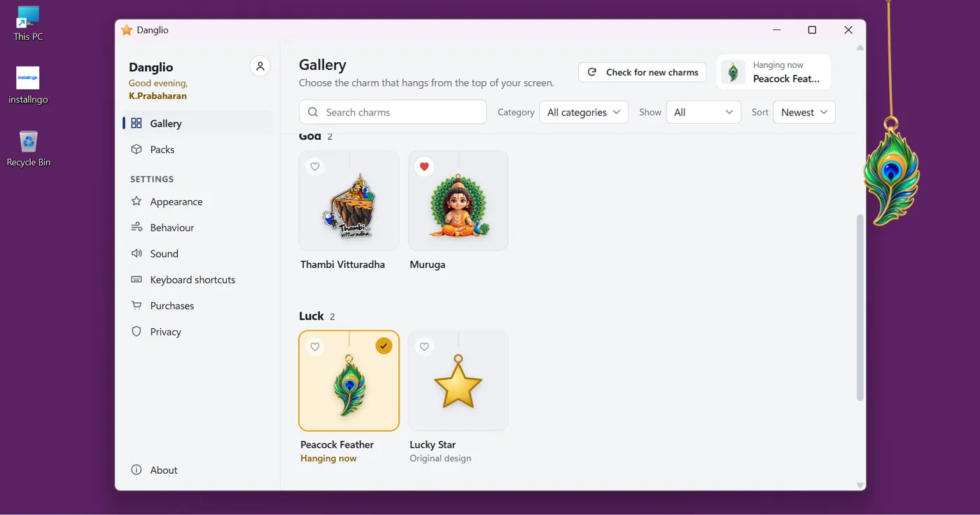Viewport: 980px width, 515px height.
Task: Open the Hanging now Peacock Feather card
Action: click(x=773, y=72)
